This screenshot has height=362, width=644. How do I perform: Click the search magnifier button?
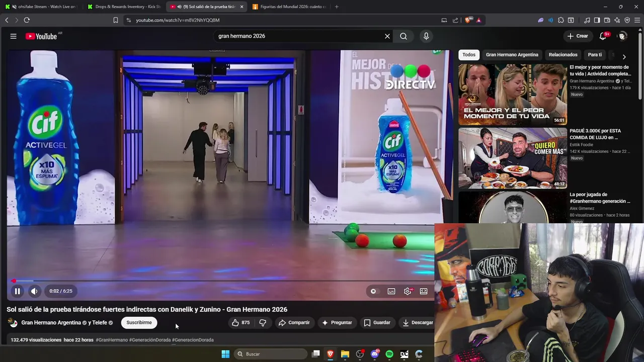[x=404, y=36]
